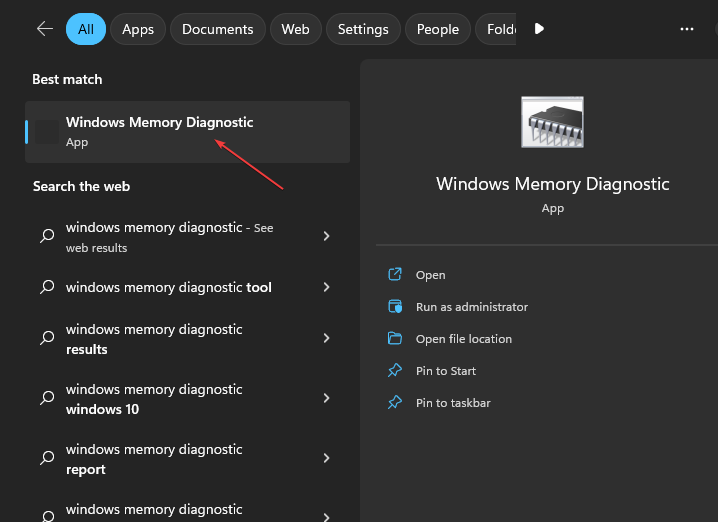Click Open file location
Image resolution: width=718 pixels, height=522 pixels.
coord(463,339)
